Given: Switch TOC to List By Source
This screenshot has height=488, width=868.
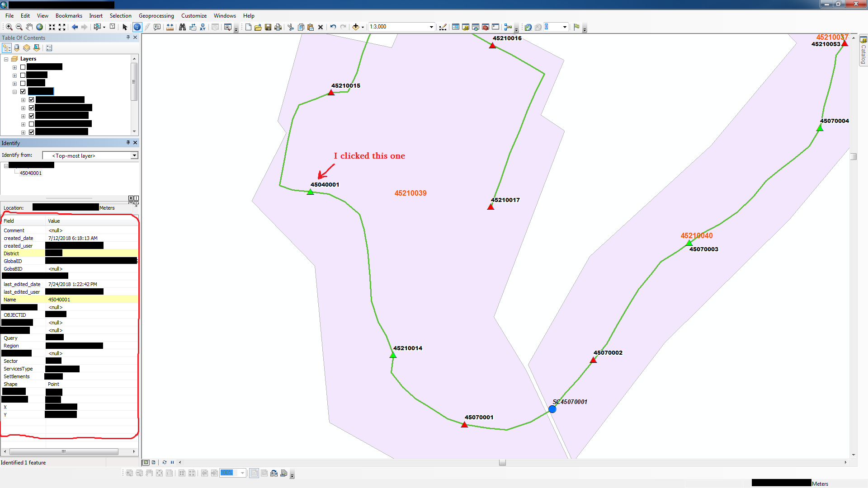Looking at the screenshot, I should 17,48.
